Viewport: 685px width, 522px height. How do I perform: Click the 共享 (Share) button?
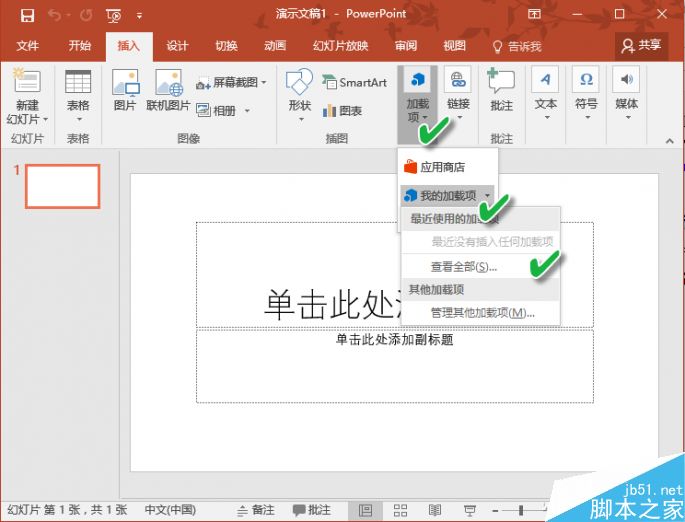click(x=641, y=46)
